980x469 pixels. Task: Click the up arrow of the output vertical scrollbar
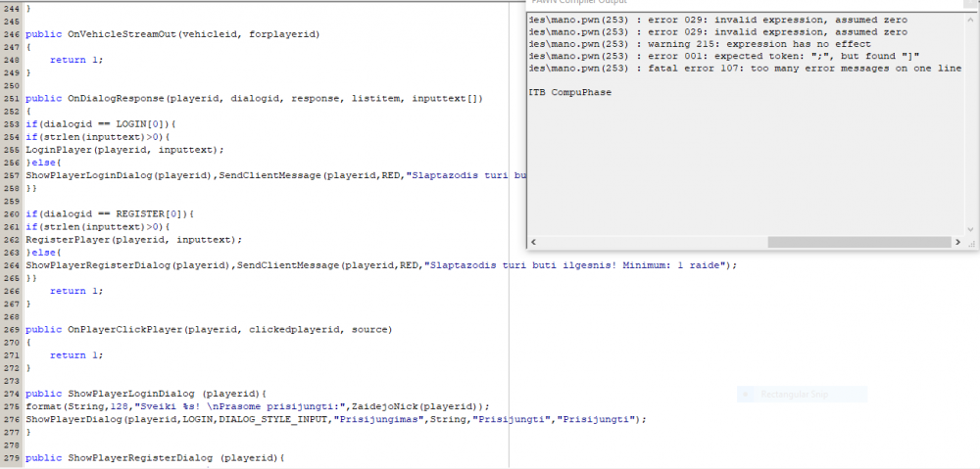tap(970, 18)
